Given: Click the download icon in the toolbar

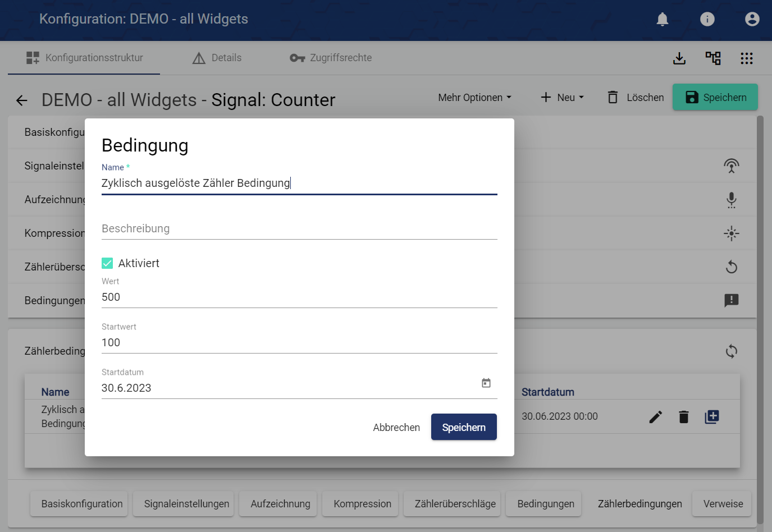Looking at the screenshot, I should pyautogui.click(x=679, y=58).
